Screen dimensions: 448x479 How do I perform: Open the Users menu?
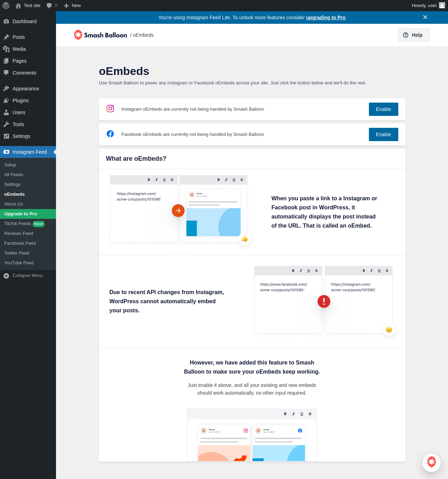click(28, 112)
